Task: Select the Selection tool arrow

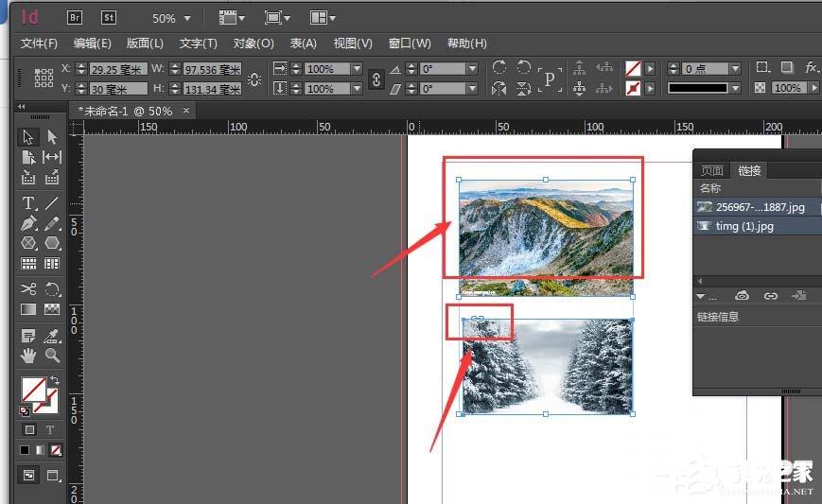Action: click(x=27, y=137)
